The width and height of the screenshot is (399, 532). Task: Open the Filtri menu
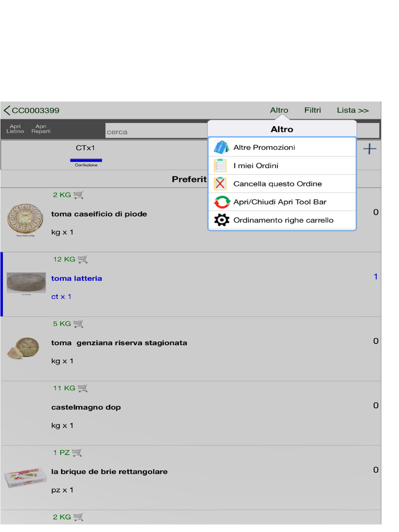[x=312, y=111]
